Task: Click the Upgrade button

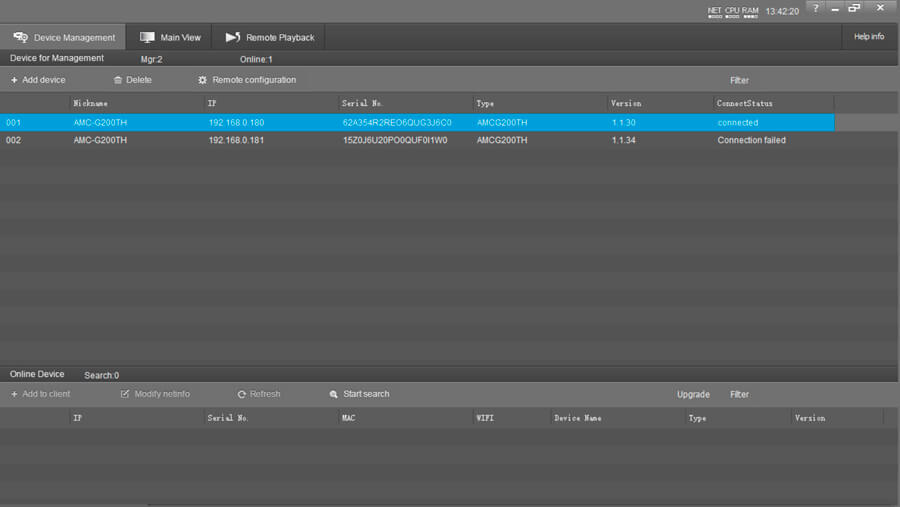Action: coord(693,394)
